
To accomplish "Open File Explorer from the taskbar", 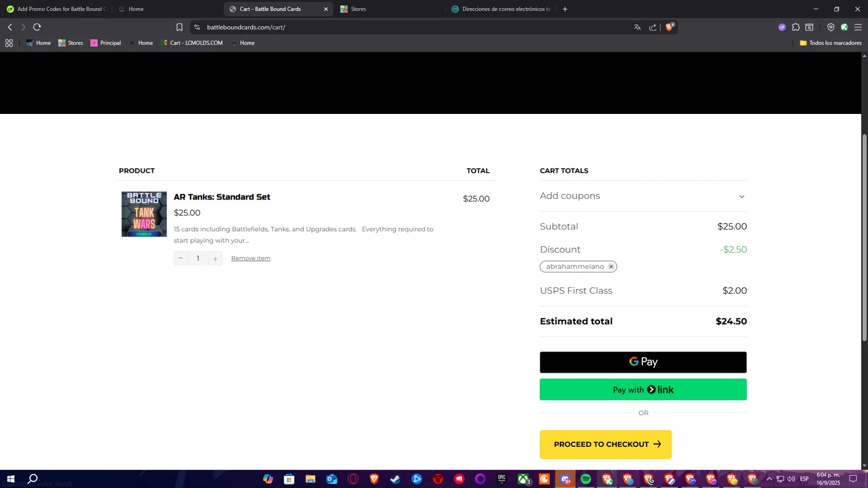I will (x=310, y=479).
